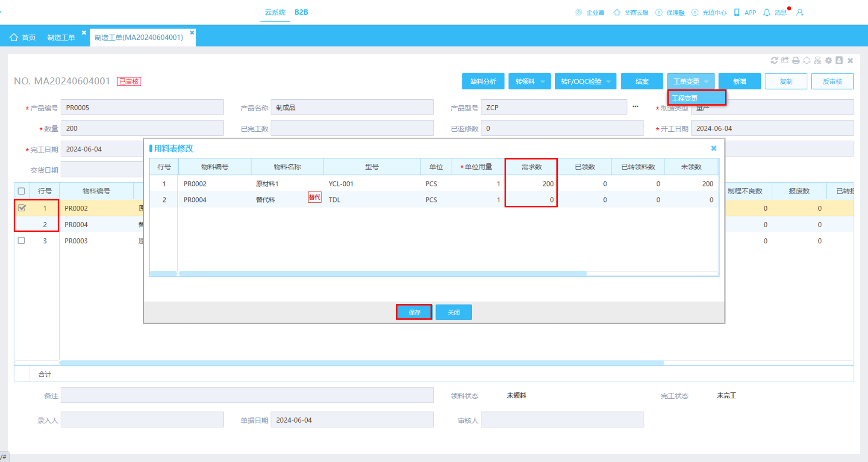868x462 pixels.
Task: Click the 备注 input field
Action: [x=247, y=395]
